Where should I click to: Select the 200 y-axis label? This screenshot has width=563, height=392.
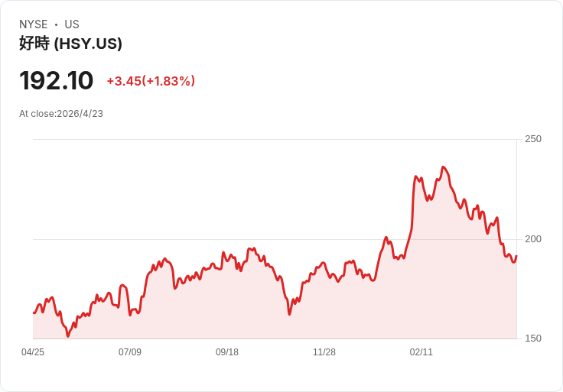click(x=532, y=239)
